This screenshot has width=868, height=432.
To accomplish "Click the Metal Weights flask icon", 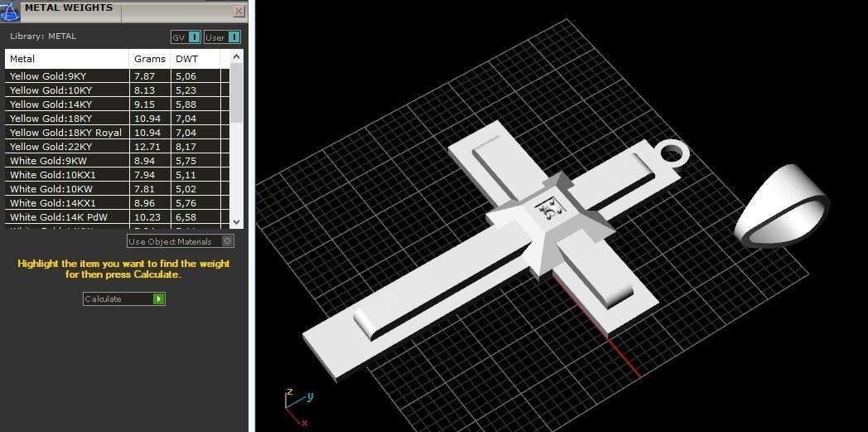I will [x=10, y=11].
